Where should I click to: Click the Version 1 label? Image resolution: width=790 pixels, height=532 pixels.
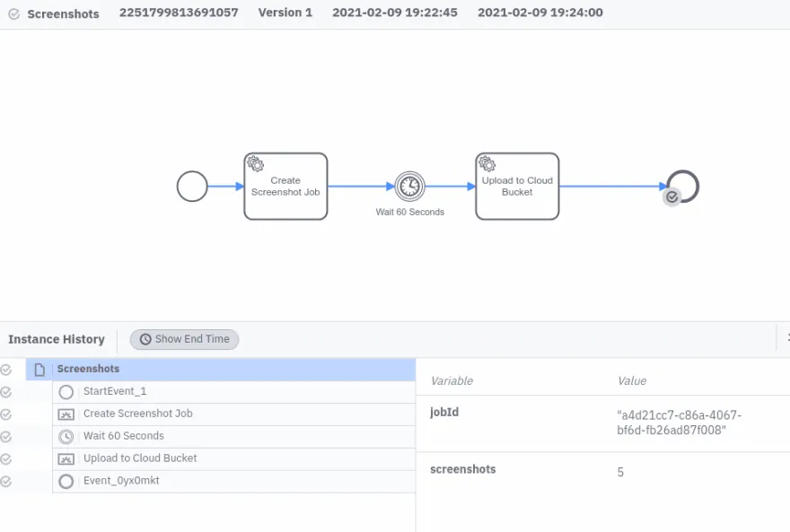click(285, 13)
